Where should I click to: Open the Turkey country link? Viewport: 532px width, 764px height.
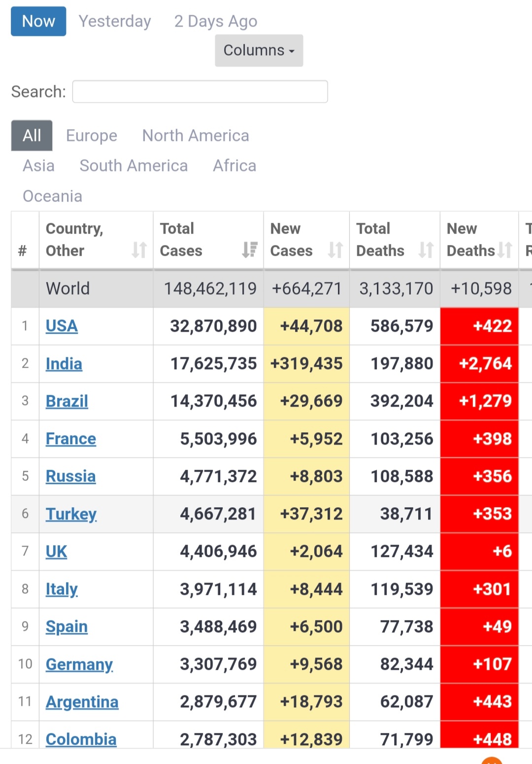point(71,514)
